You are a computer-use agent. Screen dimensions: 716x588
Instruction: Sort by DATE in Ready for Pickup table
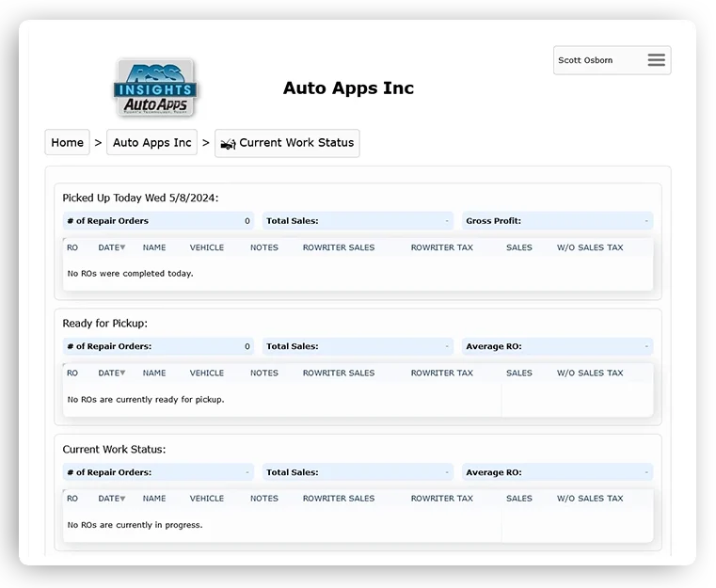[111, 373]
